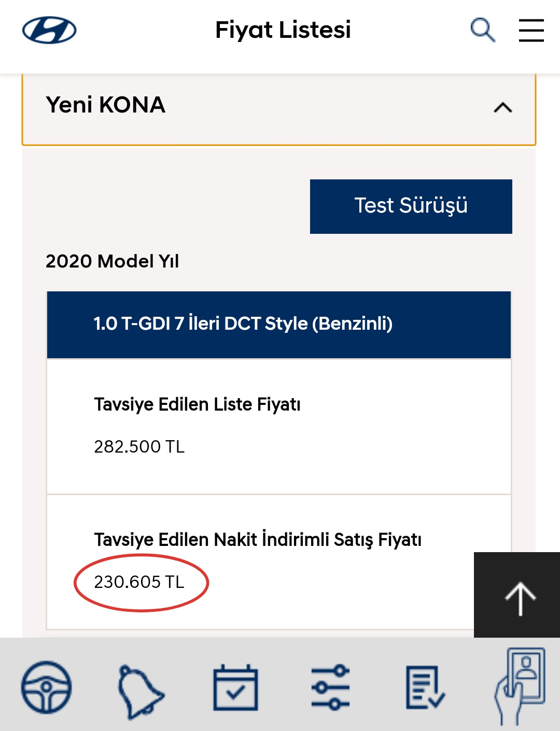
Task: Tap the checklist document icon
Action: 425,688
